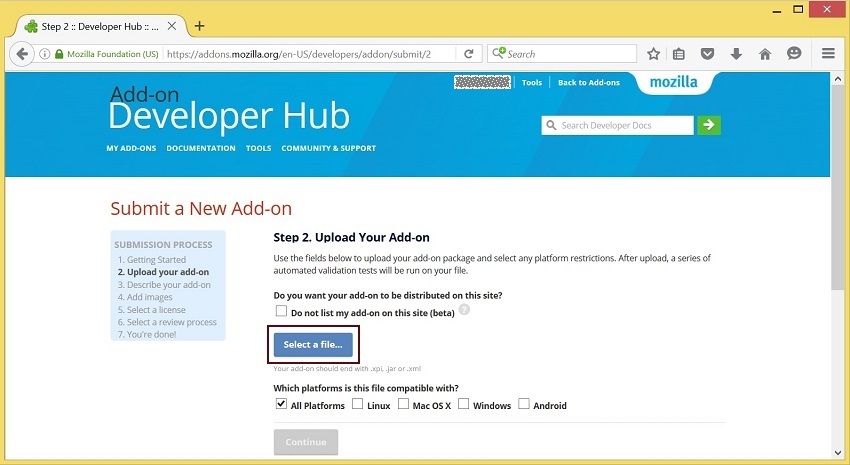Click the page scrollbar down arrow
The width and height of the screenshot is (850, 465).
(x=838, y=453)
